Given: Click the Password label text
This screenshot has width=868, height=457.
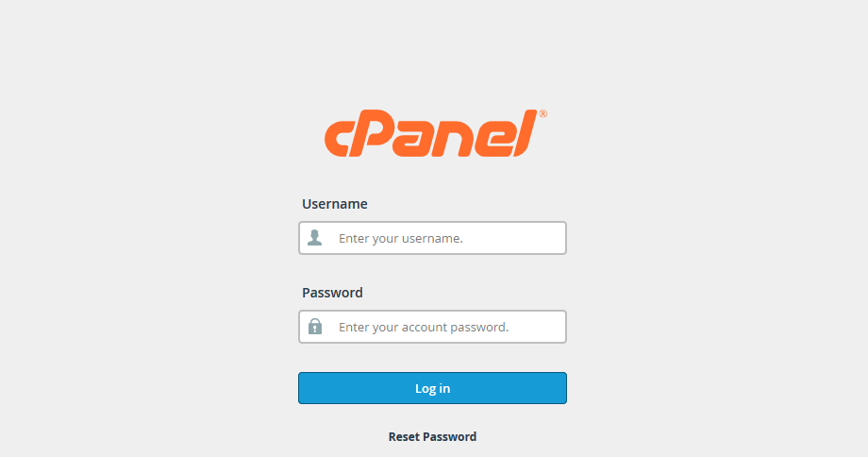Looking at the screenshot, I should 332,293.
